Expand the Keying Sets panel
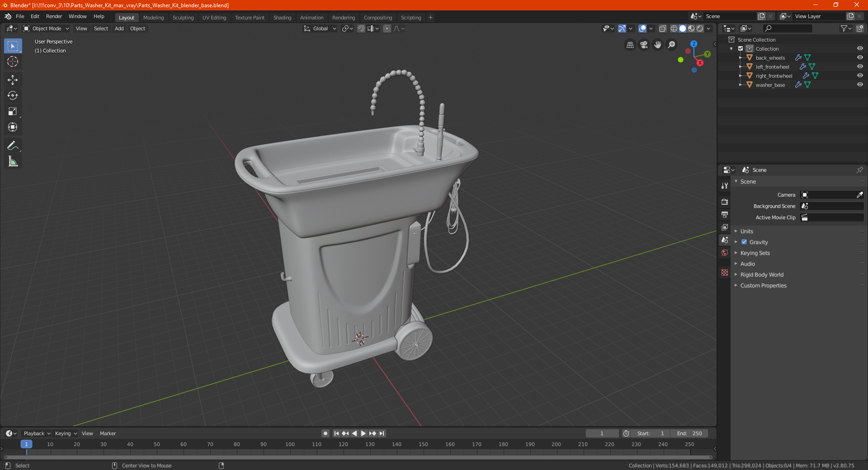This screenshot has width=868, height=470. point(755,253)
